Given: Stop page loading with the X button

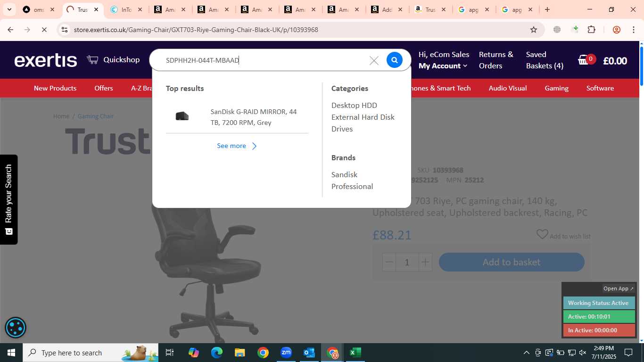Looking at the screenshot, I should point(44,30).
